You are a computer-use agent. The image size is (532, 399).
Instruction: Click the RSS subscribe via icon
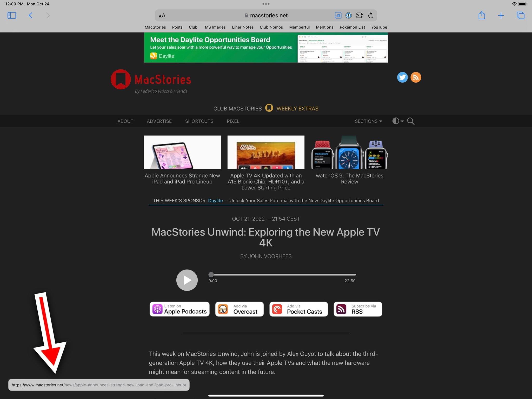341,309
